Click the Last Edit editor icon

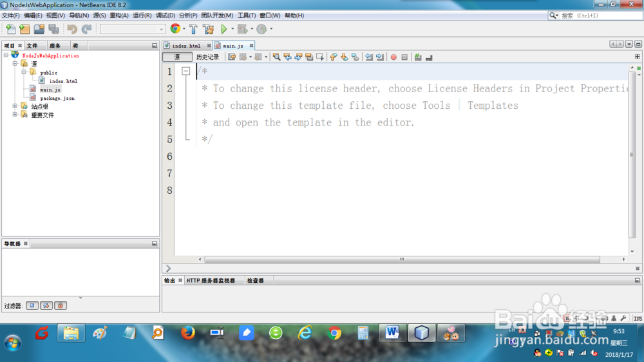[232, 57]
